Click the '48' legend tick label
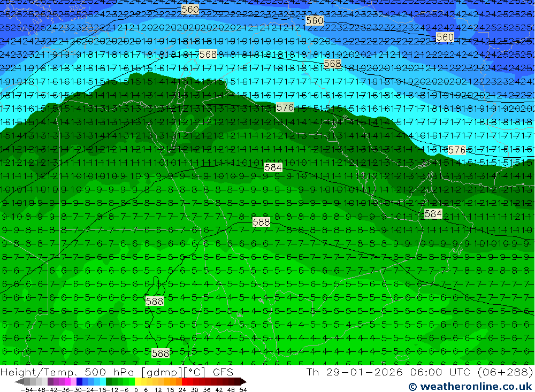This screenshot has height=392, width=535. [x=231, y=390]
